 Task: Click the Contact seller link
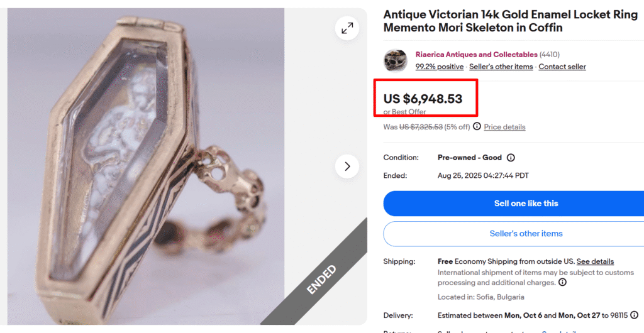click(x=562, y=67)
